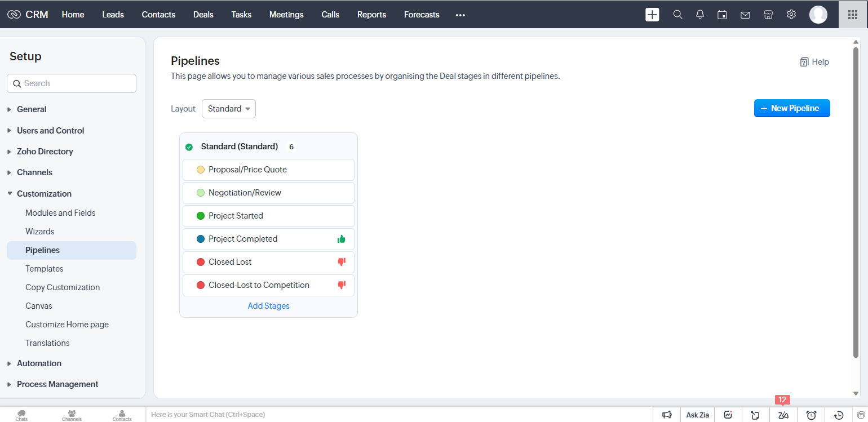This screenshot has height=422, width=868.
Task: Open CRM settings gear icon
Action: [791, 14]
